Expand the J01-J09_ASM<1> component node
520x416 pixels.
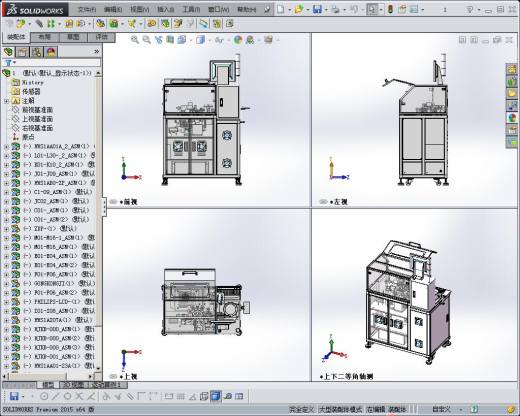pyautogui.click(x=6, y=174)
